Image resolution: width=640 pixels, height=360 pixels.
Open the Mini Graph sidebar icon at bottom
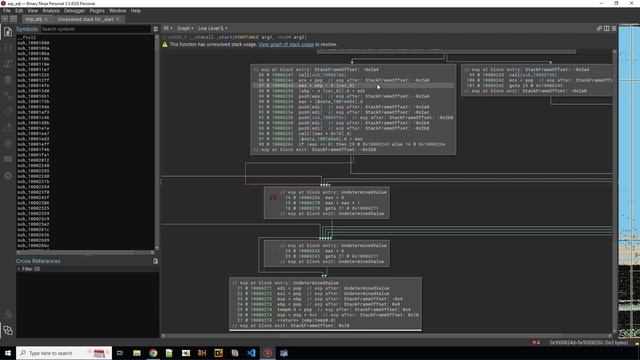tap(8, 330)
